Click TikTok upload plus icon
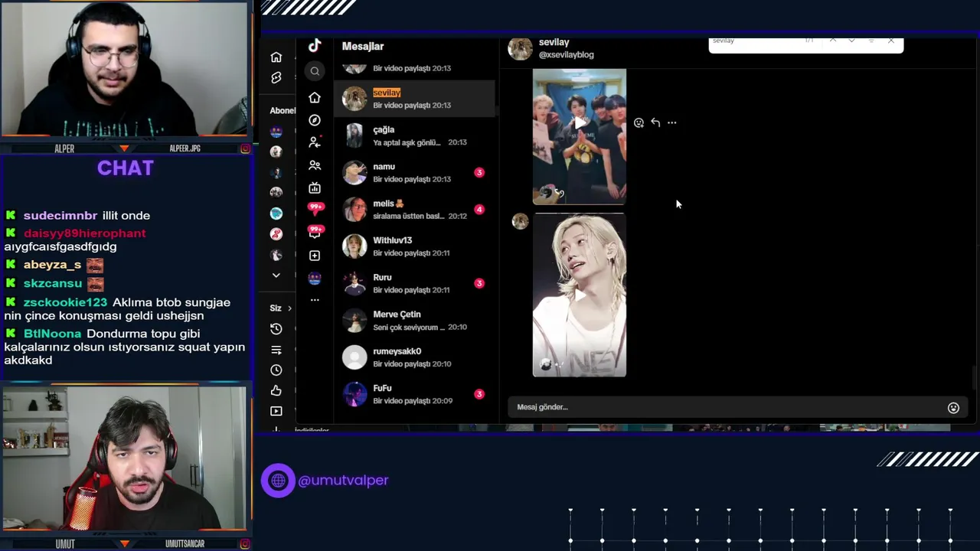The image size is (980, 551). point(315,256)
